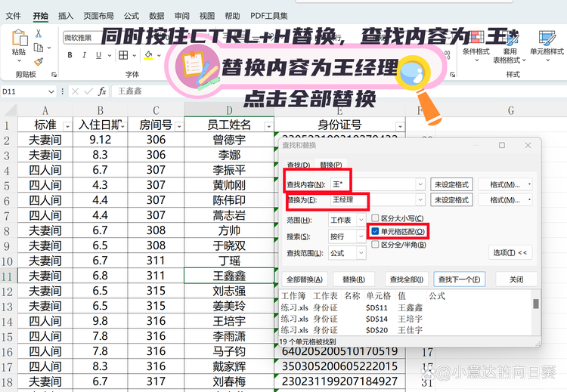This screenshot has height=392, width=567.
Task: Click Replace with 未设定格式 preview button
Action: 451,200
